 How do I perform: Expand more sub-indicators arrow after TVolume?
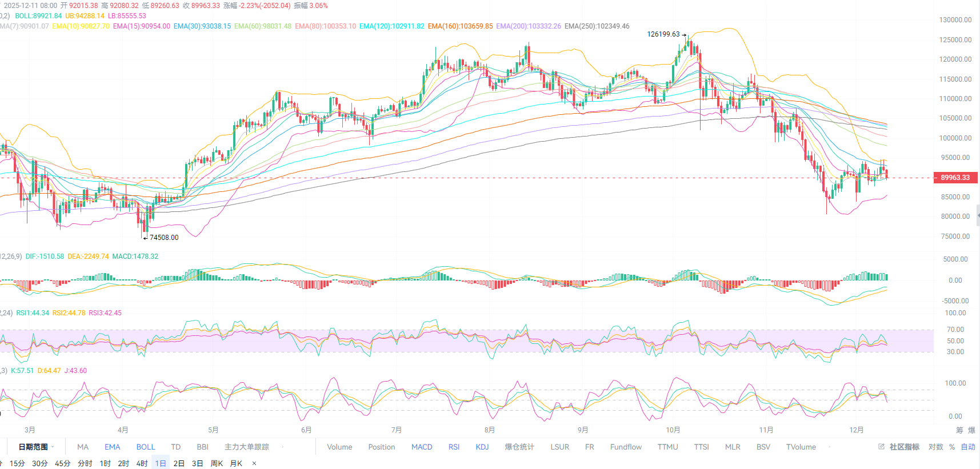pyautogui.click(x=829, y=447)
